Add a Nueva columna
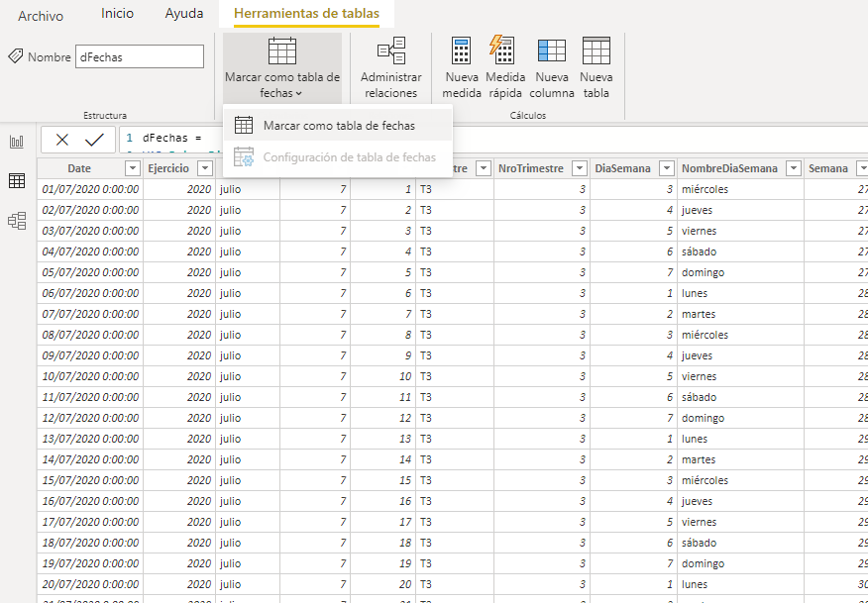This screenshot has width=868, height=603. click(551, 68)
